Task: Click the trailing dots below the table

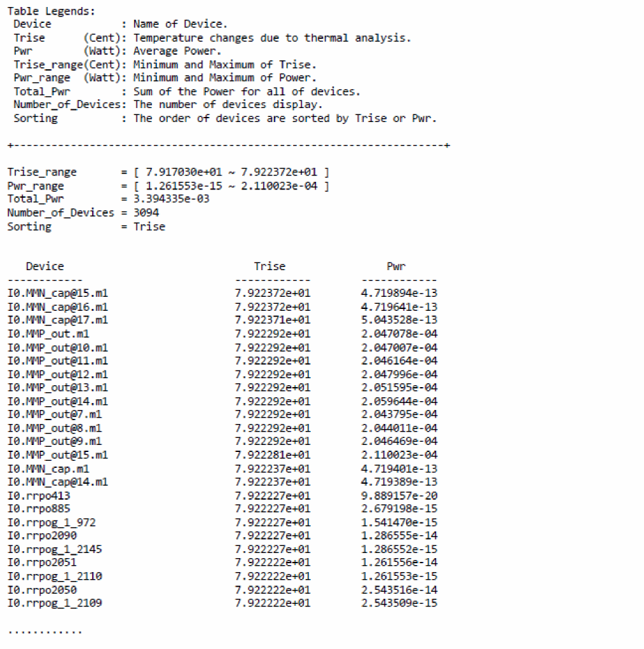Action: pyautogui.click(x=45, y=631)
